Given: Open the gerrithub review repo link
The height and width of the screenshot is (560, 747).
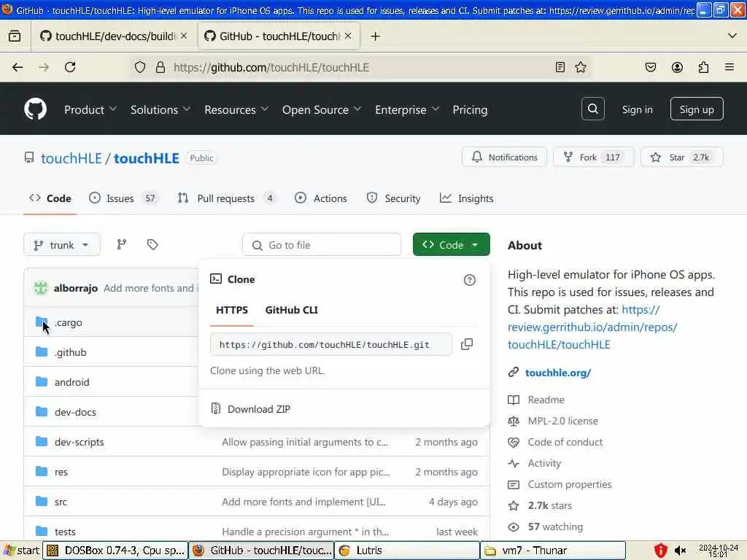Looking at the screenshot, I should click(592, 327).
